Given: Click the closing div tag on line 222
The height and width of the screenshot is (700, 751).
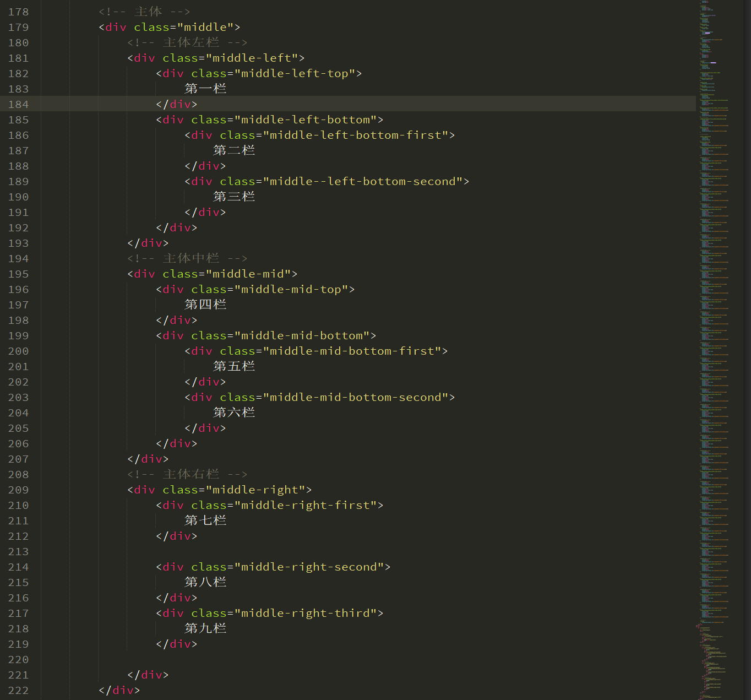Looking at the screenshot, I should (x=119, y=690).
